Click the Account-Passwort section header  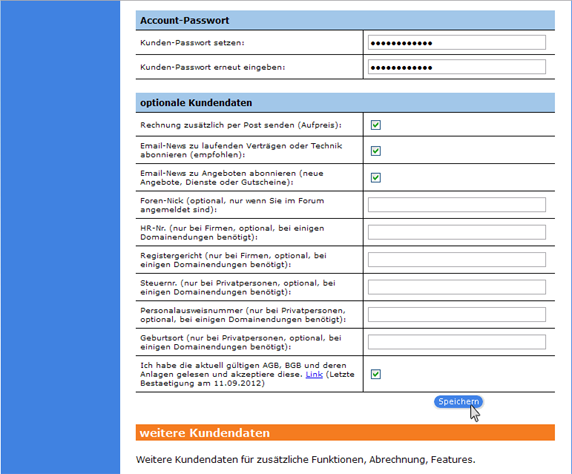(345, 20)
